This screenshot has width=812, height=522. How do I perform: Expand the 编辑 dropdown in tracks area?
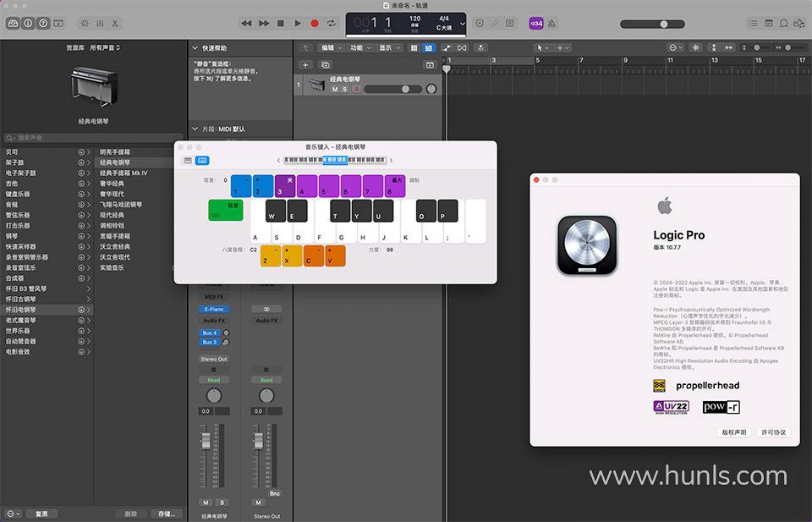click(x=330, y=48)
